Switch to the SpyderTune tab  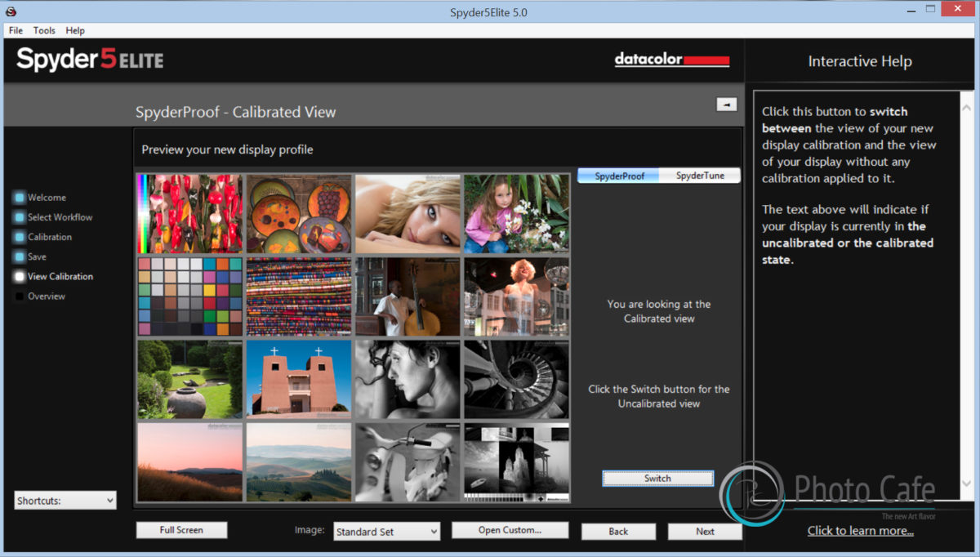699,176
